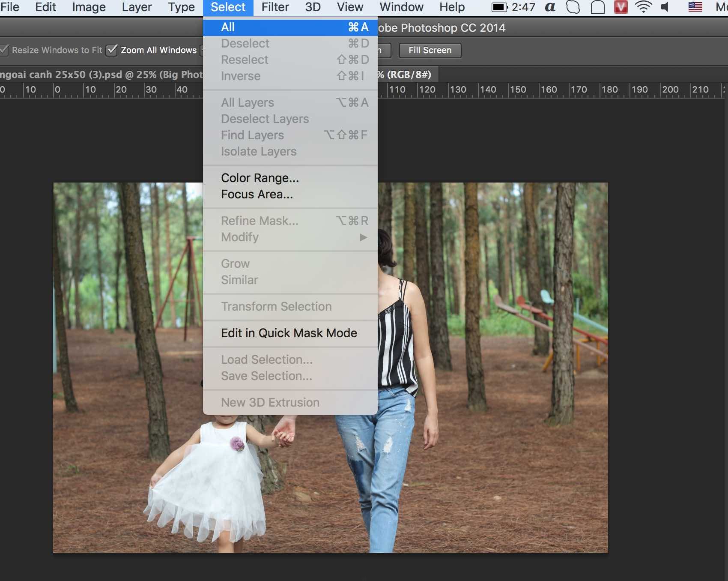Open the script 'a' menu bar icon
Screen dimensions: 728x581
[550, 7]
